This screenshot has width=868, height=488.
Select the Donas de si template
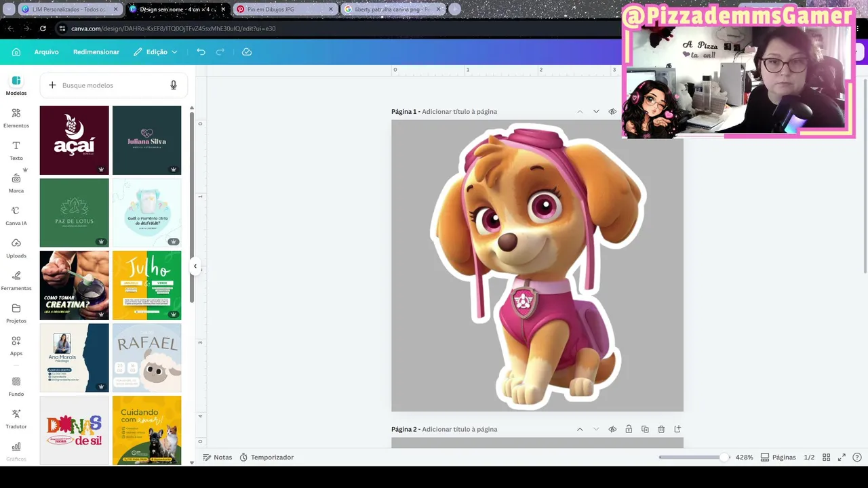(x=75, y=430)
